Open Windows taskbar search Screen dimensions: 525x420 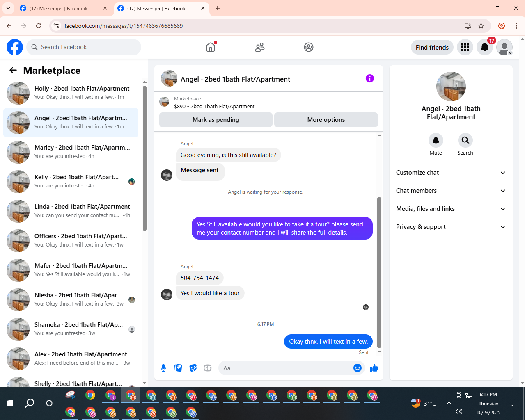pos(30,403)
